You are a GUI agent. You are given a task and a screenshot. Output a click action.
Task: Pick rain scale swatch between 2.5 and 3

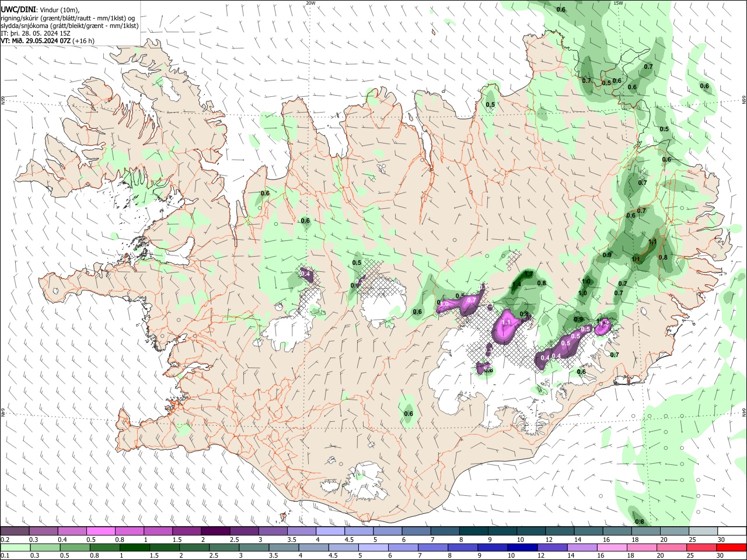tap(224, 547)
